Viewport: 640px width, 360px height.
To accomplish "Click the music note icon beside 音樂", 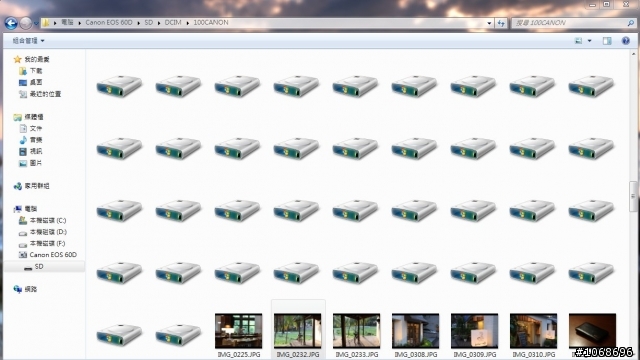I will click(23, 140).
